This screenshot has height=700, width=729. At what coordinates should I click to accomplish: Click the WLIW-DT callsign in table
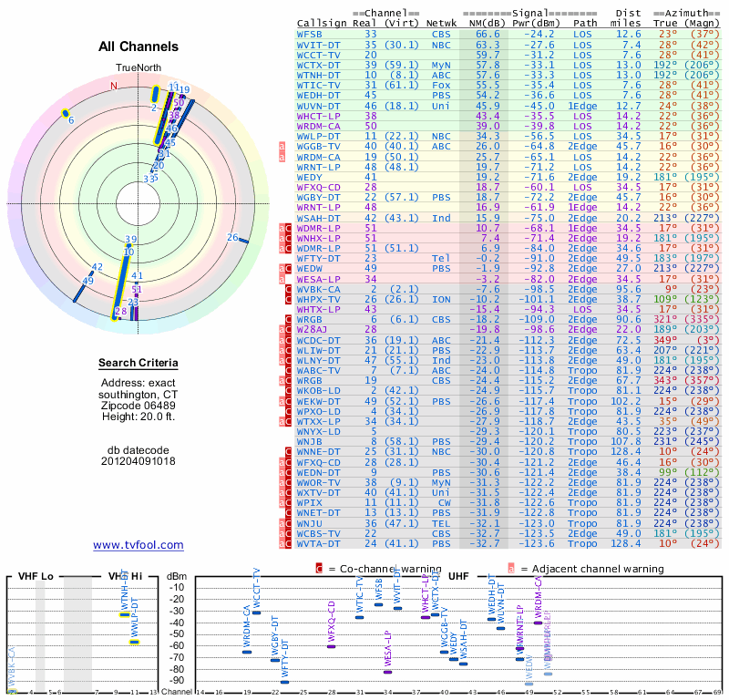pyautogui.click(x=318, y=351)
